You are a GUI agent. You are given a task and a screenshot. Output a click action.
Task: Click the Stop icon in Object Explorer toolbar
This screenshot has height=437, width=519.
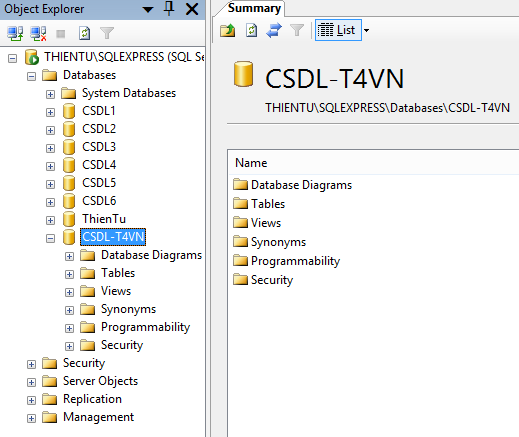pos(61,34)
